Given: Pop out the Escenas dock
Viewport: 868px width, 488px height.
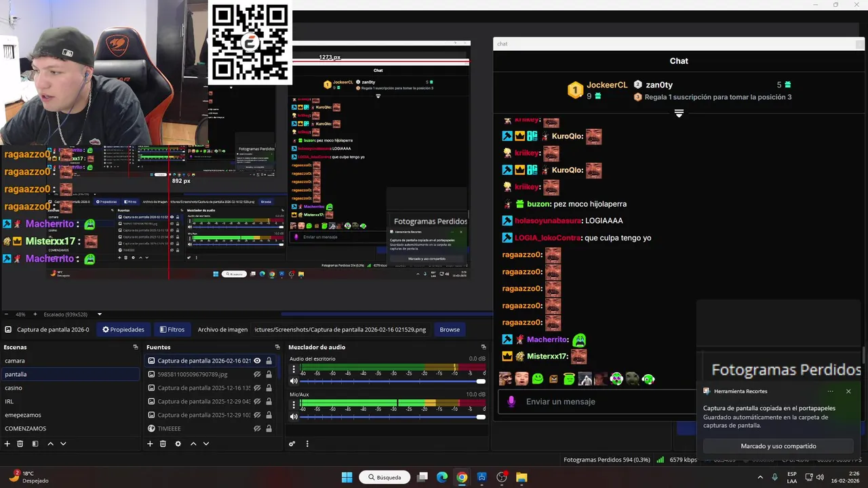Looking at the screenshot, I should click(x=136, y=347).
